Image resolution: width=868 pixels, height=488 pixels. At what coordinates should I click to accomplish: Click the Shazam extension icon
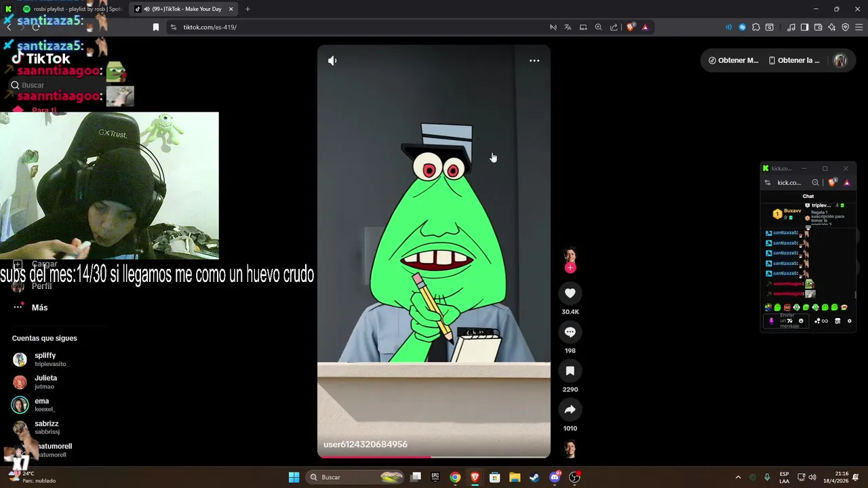(742, 27)
